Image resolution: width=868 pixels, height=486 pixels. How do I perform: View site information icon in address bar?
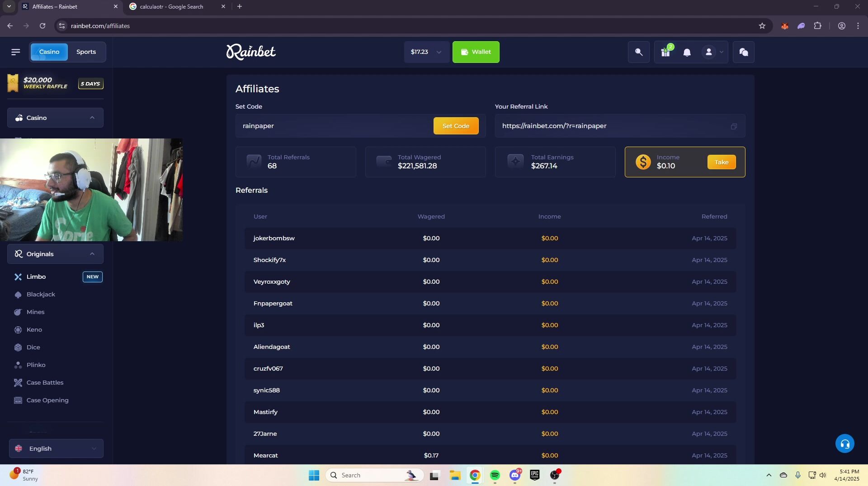coord(62,26)
